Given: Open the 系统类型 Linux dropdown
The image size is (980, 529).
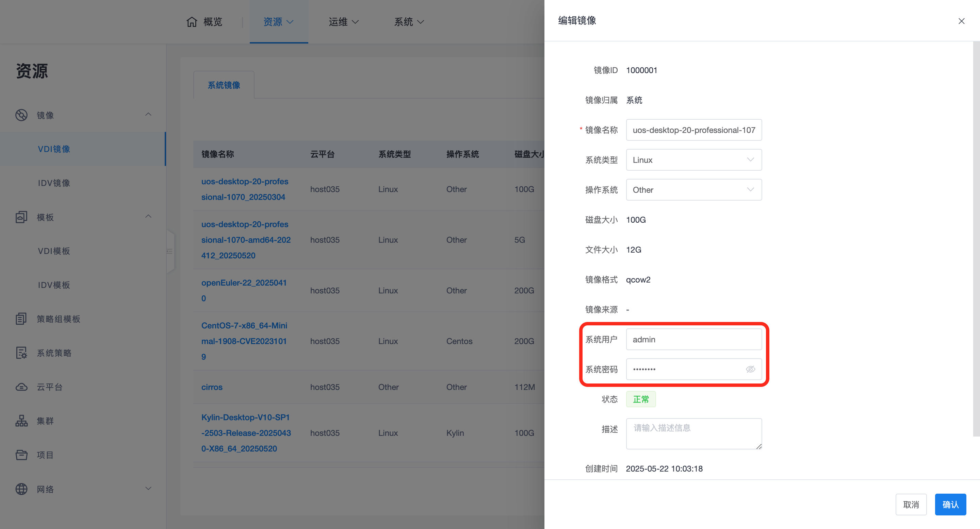Looking at the screenshot, I should coord(694,160).
